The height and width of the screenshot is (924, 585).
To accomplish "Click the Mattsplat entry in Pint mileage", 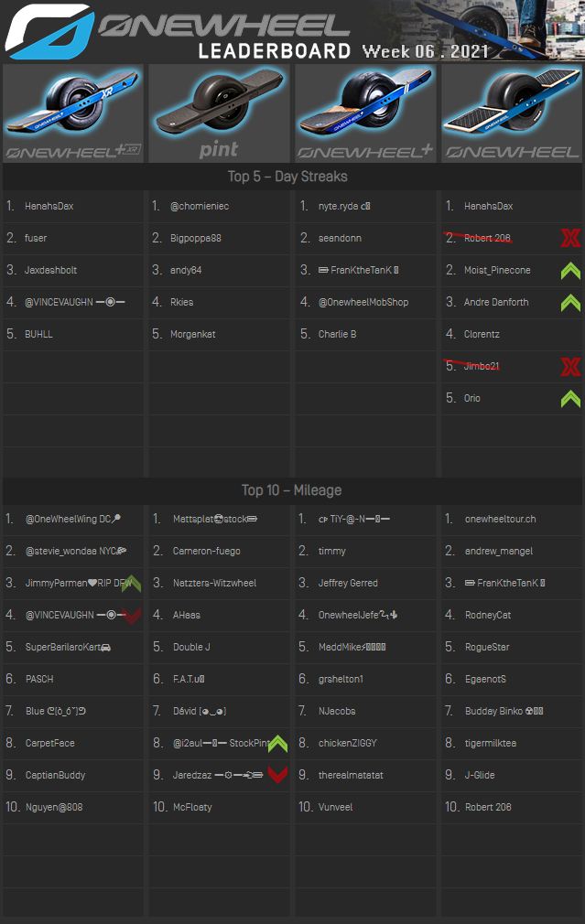I will click(x=214, y=520).
